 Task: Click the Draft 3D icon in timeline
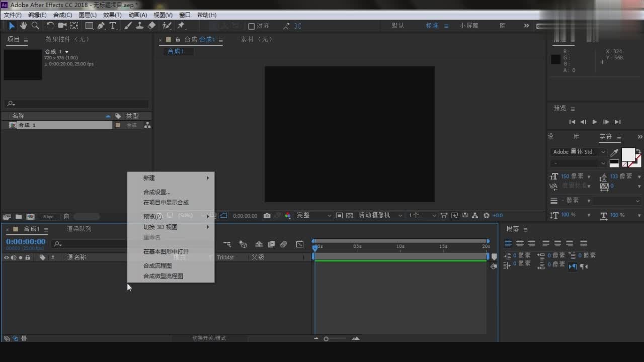coord(243,244)
